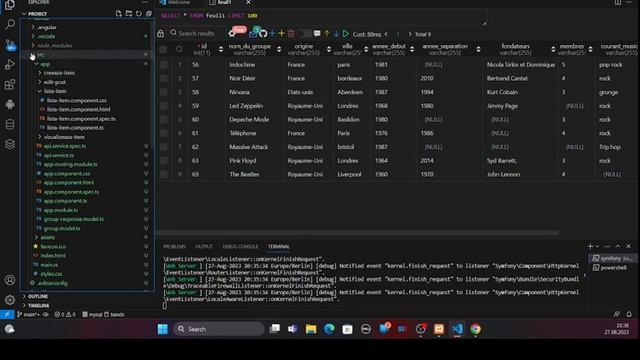Create a new file in Explorer
Image resolution: width=640 pixels, height=360 pixels.
[x=118, y=13]
